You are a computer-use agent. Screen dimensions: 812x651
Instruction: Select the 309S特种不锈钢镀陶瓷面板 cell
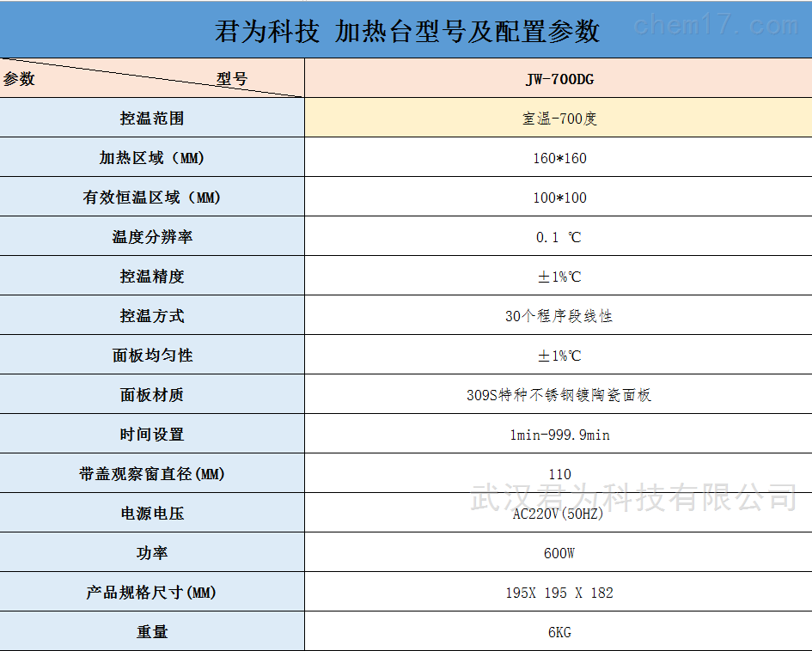pyautogui.click(x=559, y=395)
